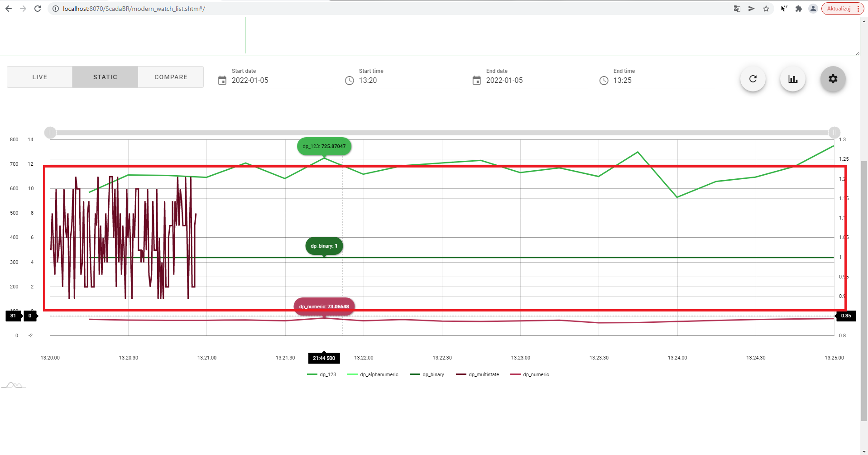Switch to the LIVE tab

click(x=39, y=77)
